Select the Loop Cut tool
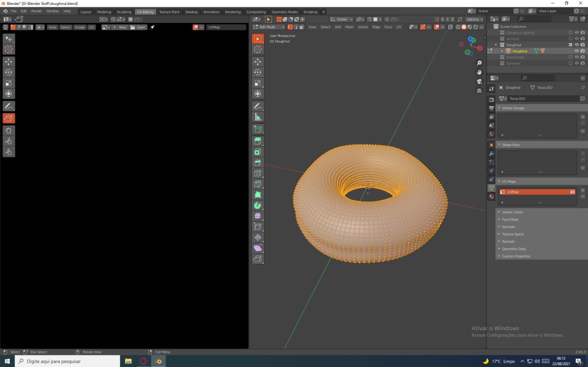The height and width of the screenshot is (367, 588). click(x=258, y=173)
